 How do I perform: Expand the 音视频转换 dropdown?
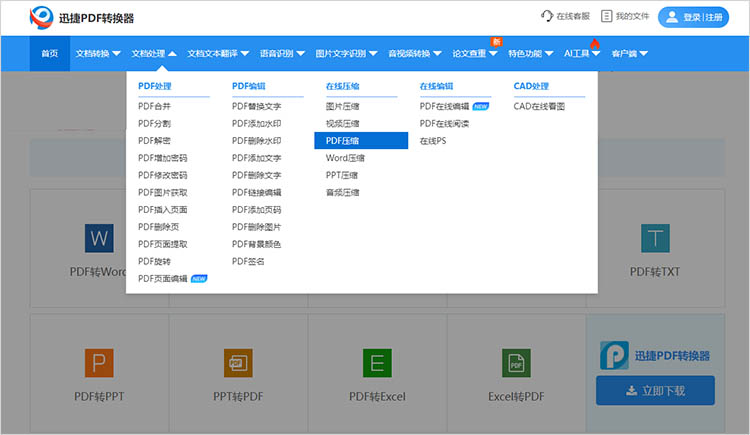pyautogui.click(x=415, y=54)
